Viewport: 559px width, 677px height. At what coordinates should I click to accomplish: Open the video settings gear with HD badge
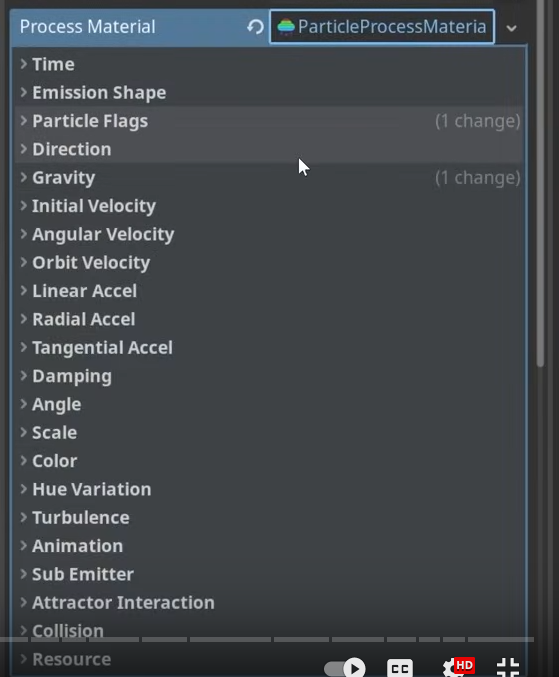click(x=458, y=667)
